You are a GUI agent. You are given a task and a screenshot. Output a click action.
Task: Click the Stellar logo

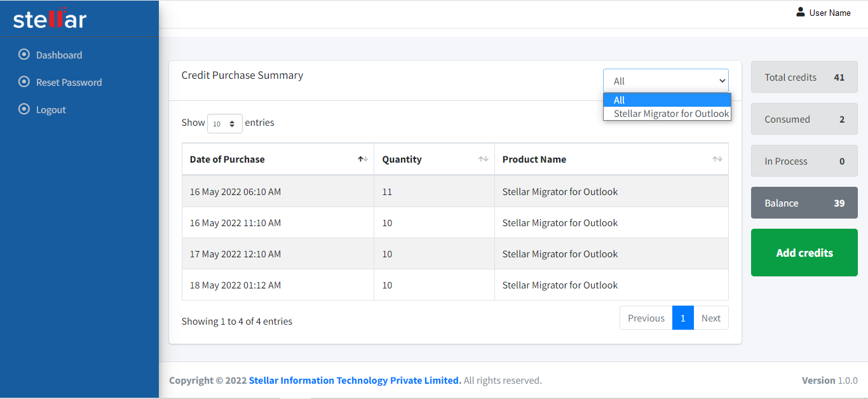[x=50, y=18]
